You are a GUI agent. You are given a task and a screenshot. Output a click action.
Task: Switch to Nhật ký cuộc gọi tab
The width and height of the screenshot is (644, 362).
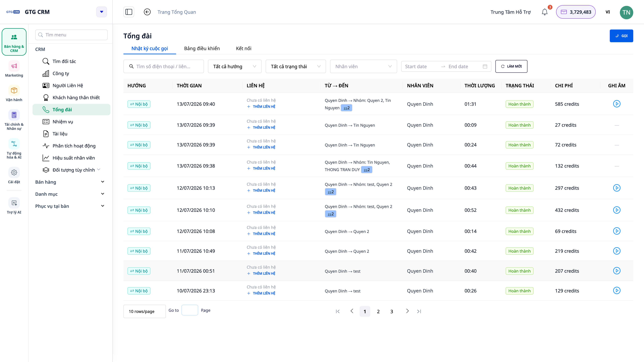(150, 48)
